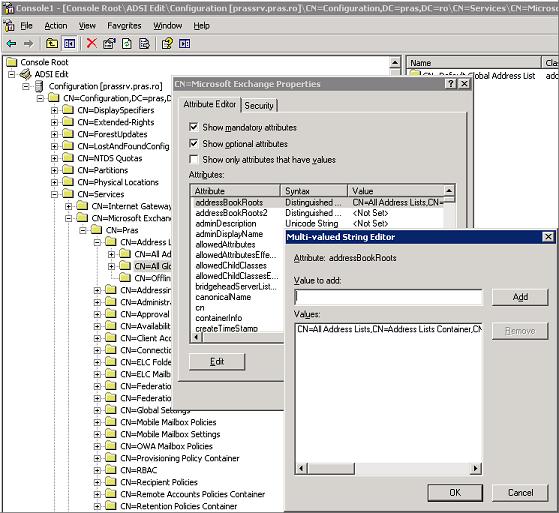Click Cancel in Multi-valued String Editor
559x513 pixels.
click(520, 492)
